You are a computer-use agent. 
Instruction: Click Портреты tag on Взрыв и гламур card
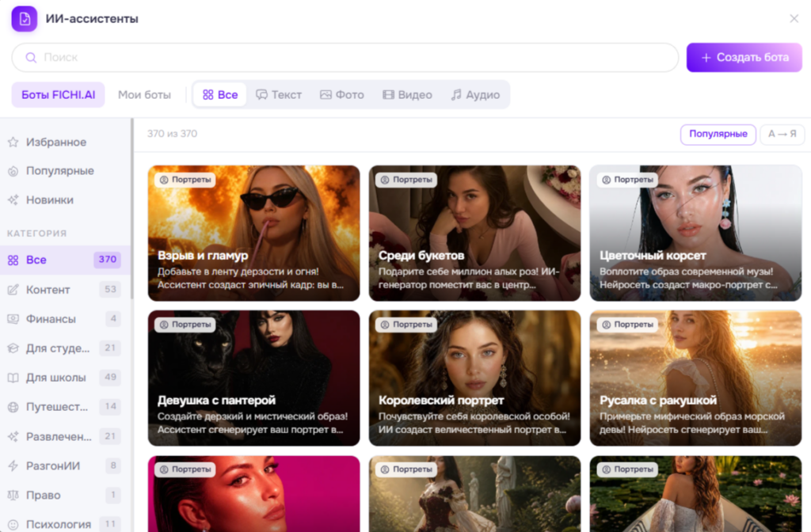(185, 180)
